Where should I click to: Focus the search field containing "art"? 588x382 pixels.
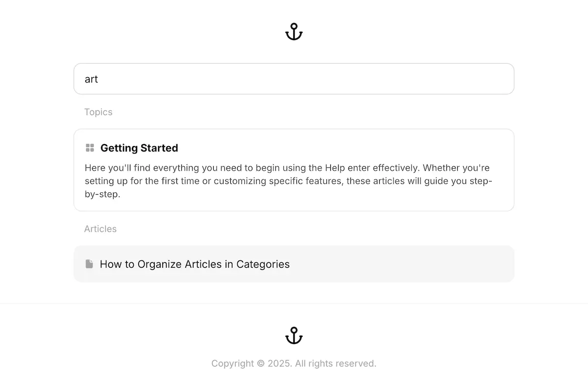(294, 79)
